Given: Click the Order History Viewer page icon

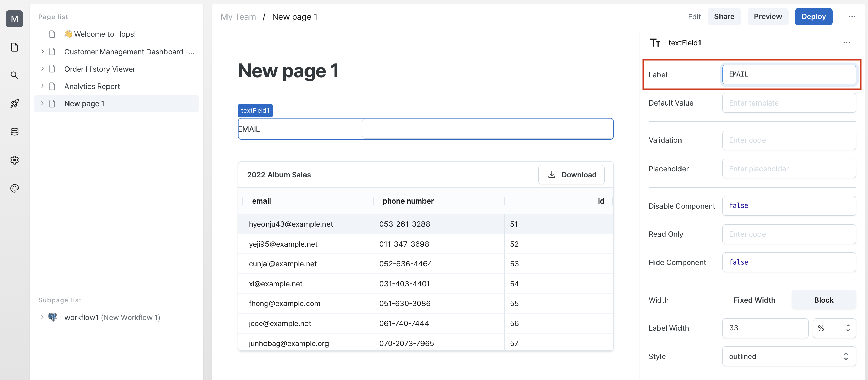Looking at the screenshot, I should [52, 69].
